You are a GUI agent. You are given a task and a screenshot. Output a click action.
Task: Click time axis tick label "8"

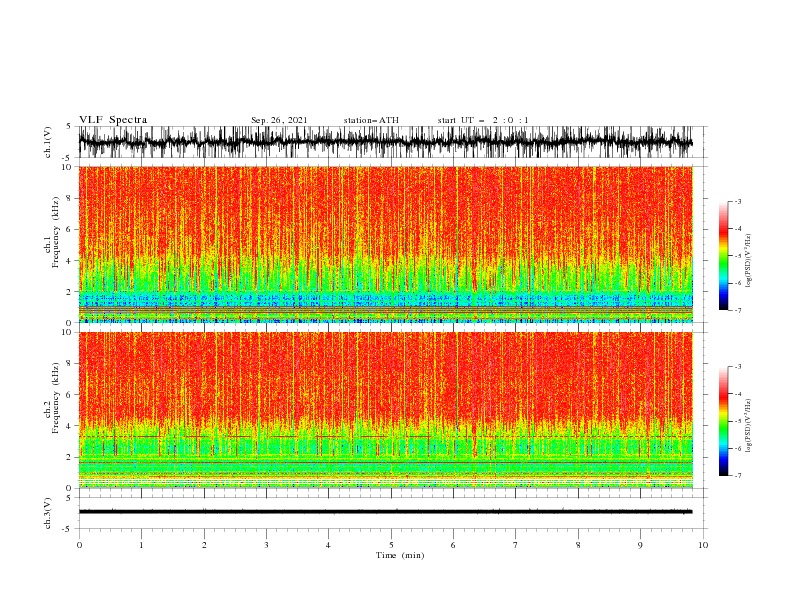click(x=578, y=545)
